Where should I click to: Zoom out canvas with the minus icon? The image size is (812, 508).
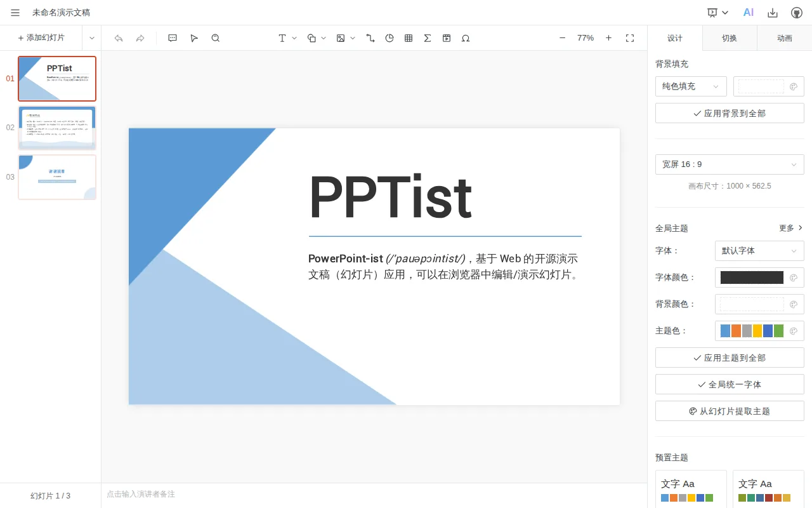(562, 38)
